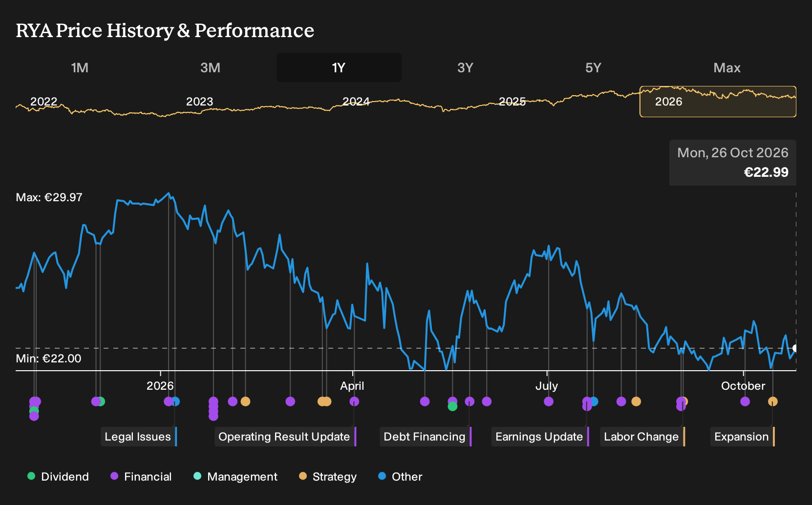The height and width of the screenshot is (505, 812).
Task: Click the purple Financial marker beneath the October label
Action: click(745, 401)
